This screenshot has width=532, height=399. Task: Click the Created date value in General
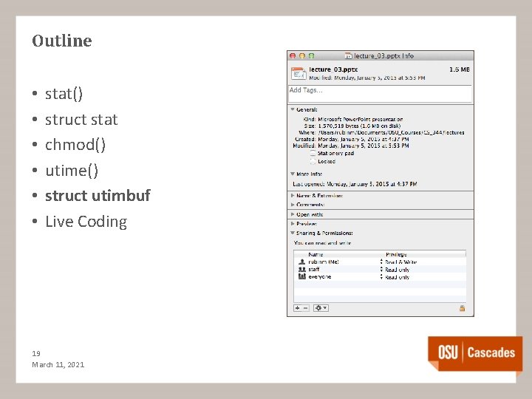click(364, 139)
